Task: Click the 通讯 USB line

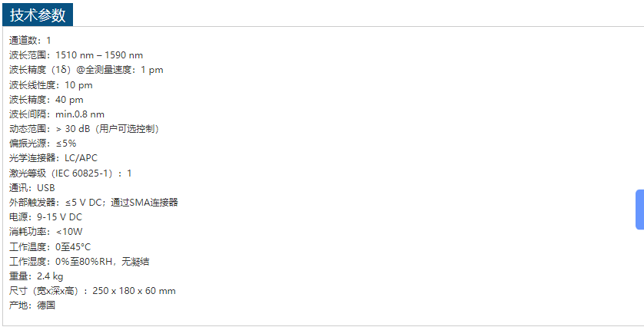Action: [32, 188]
